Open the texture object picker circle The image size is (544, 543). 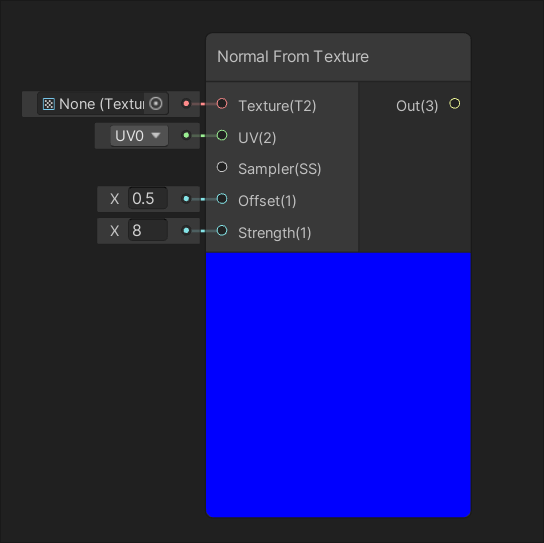[156, 103]
